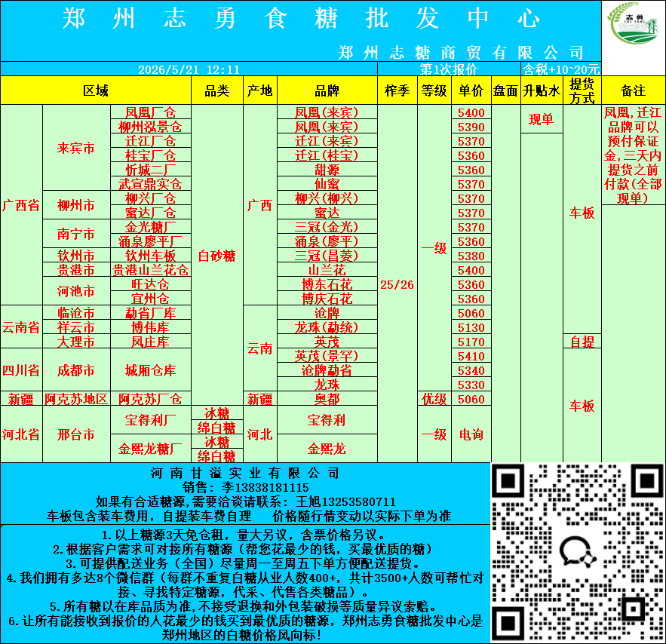Viewport: 666px width, 644px height.
Task: Select the 城厢仓库 cell
Action: click(x=150, y=370)
